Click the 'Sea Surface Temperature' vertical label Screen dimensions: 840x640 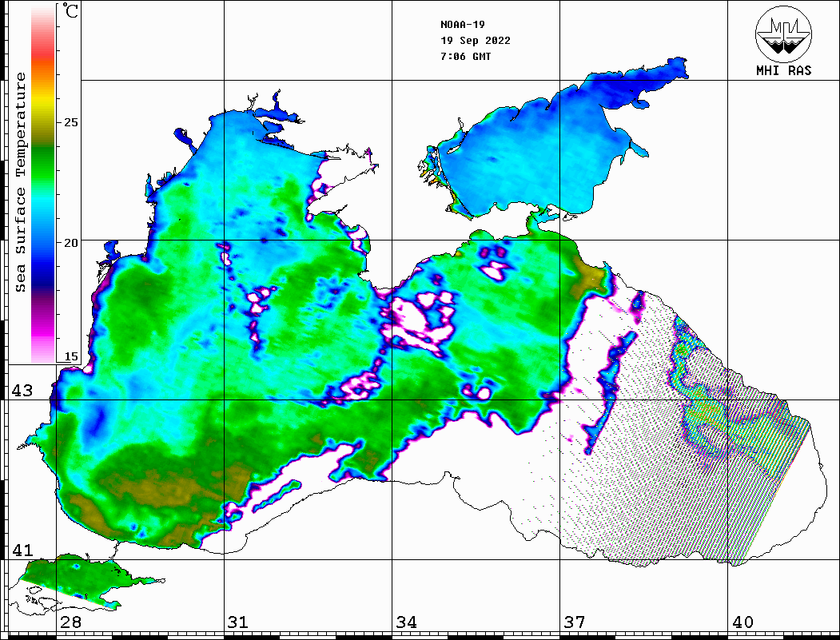click(x=20, y=183)
